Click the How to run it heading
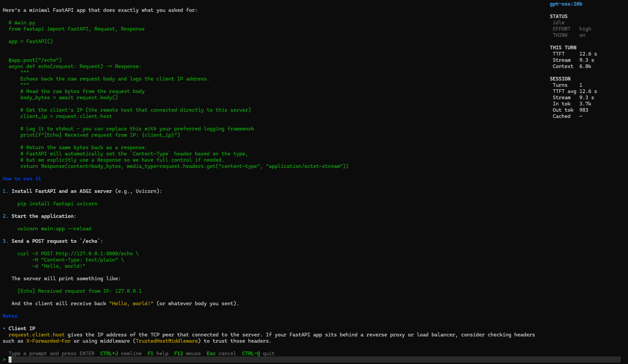 [x=22, y=179]
